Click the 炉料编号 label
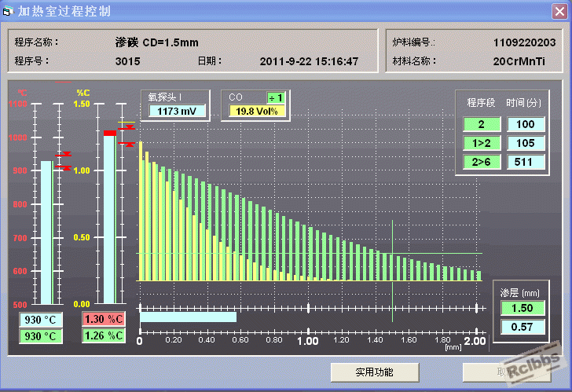 [413, 42]
